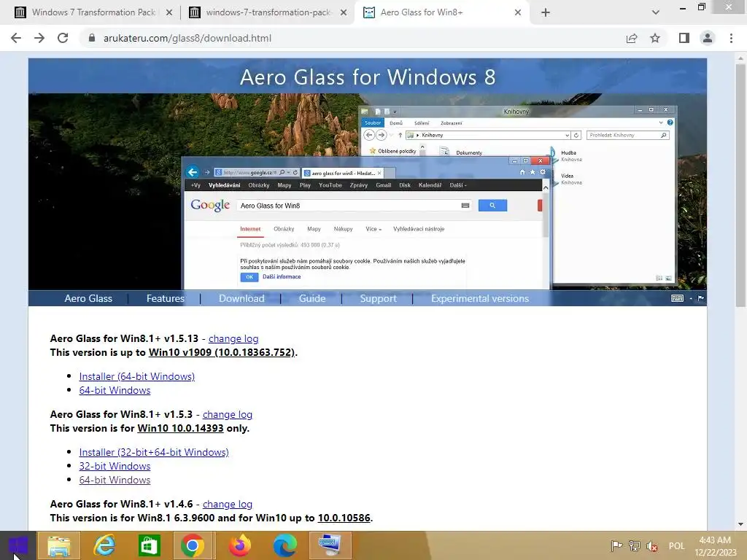Click the keyboard icon in banner screenshot
This screenshot has height=560, width=747.
pyautogui.click(x=677, y=298)
